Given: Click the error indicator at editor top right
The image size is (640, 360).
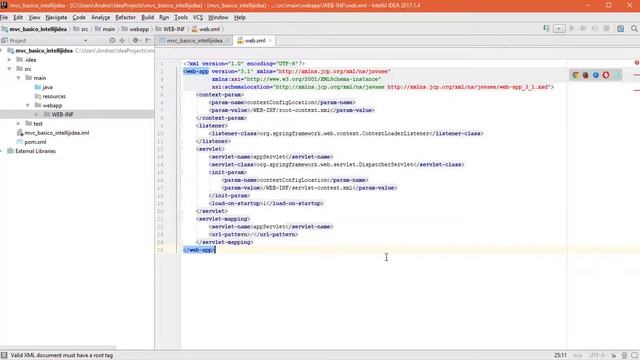Looking at the screenshot, I should click(636, 62).
